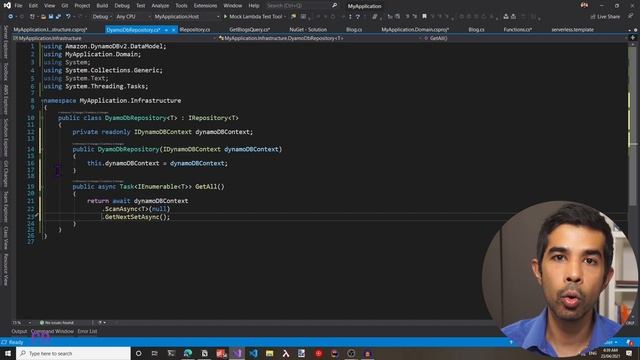Open the File menu
The image size is (640, 360).
coord(18,6)
